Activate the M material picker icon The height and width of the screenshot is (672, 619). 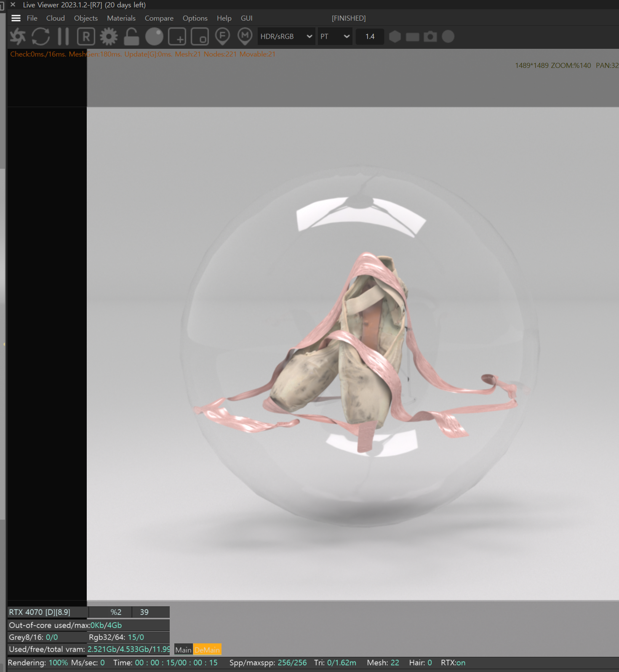[245, 37]
